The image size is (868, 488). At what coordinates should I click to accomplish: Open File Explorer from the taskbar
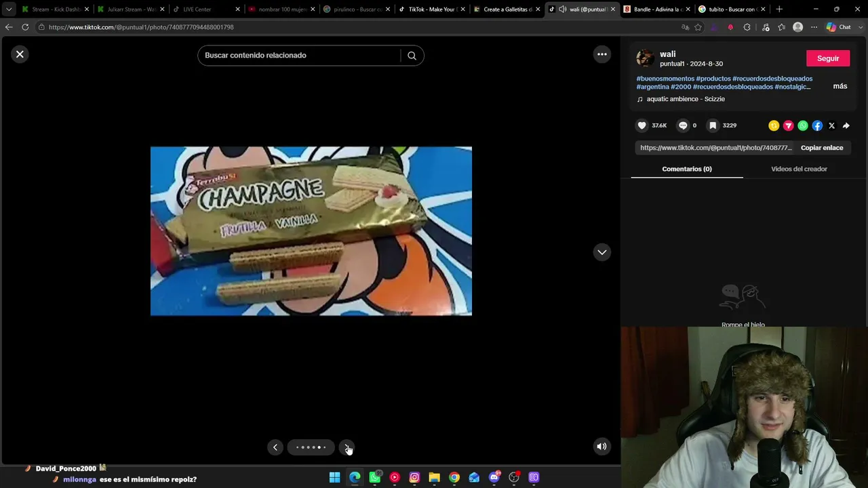coord(435,478)
